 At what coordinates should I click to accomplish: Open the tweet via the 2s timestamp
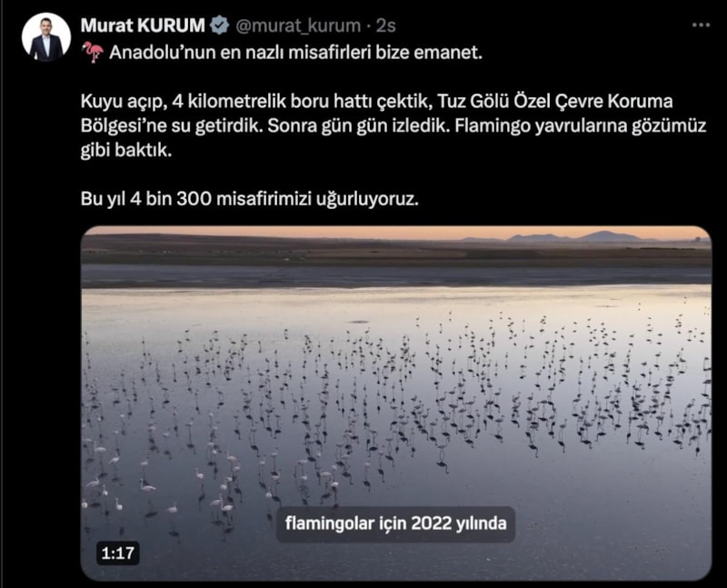[x=385, y=26]
